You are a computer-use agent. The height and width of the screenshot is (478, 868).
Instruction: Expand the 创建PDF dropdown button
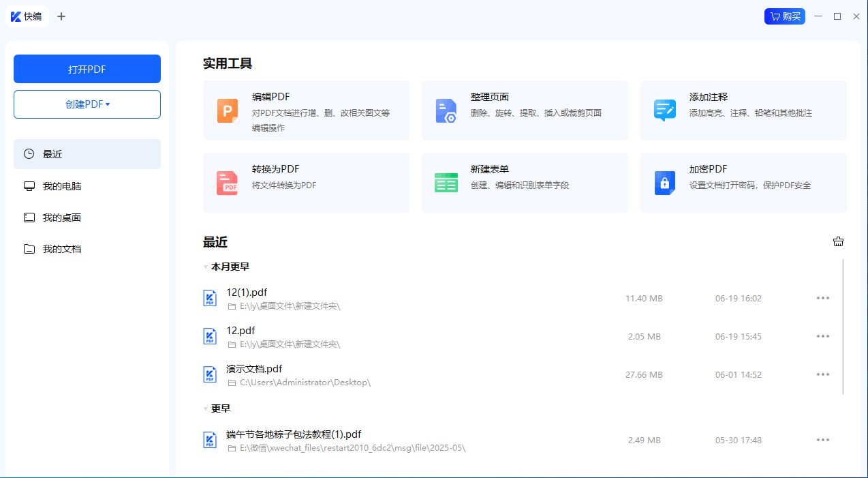point(87,104)
